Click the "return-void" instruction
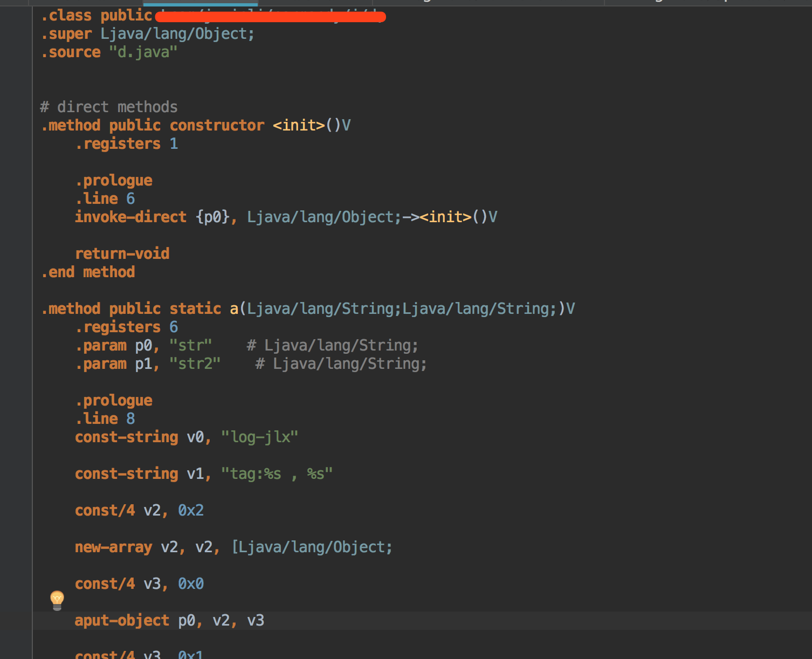This screenshot has height=659, width=812. 122,254
